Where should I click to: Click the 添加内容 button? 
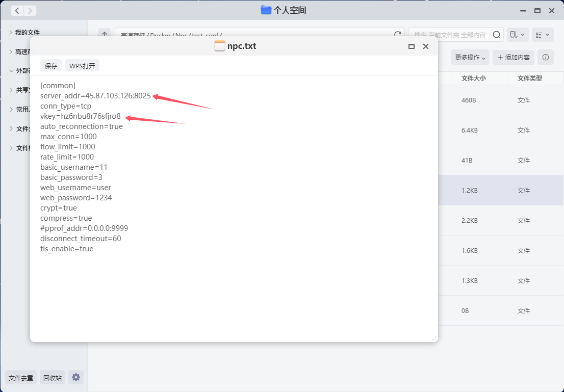pyautogui.click(x=513, y=58)
